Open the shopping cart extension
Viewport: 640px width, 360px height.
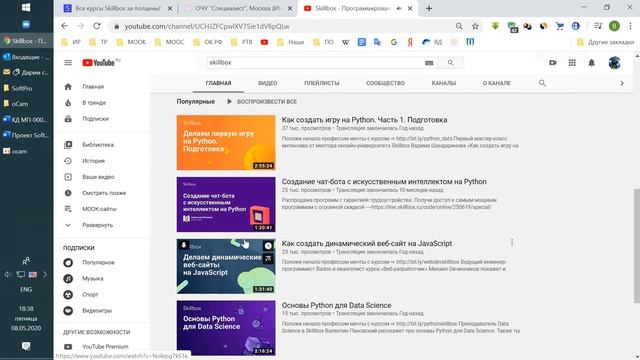point(559,26)
